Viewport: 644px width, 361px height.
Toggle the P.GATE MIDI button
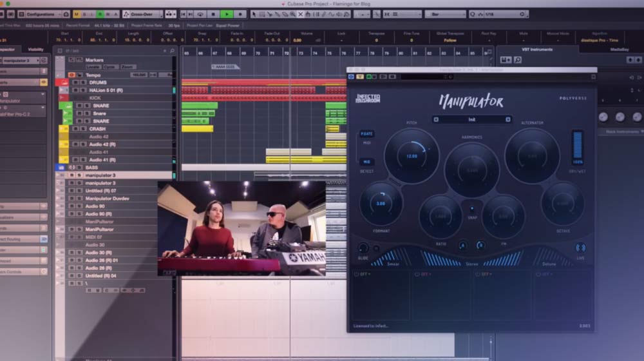click(x=366, y=134)
